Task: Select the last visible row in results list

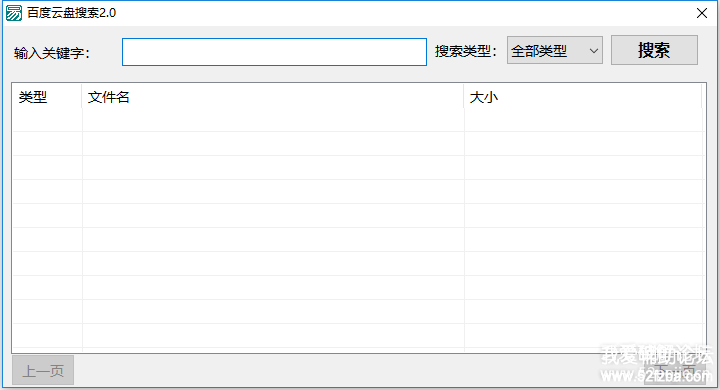Action: (358, 335)
